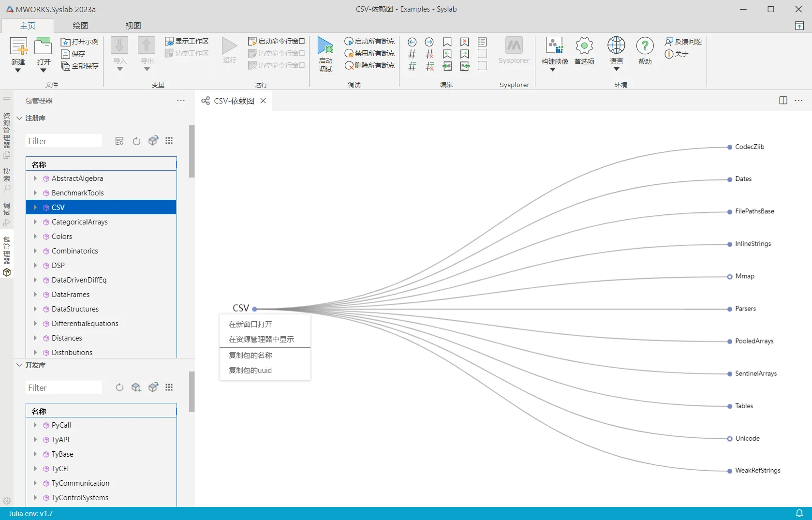Delete all breakpoints with 删除所有断点
The width and height of the screenshot is (812, 520).
point(370,65)
